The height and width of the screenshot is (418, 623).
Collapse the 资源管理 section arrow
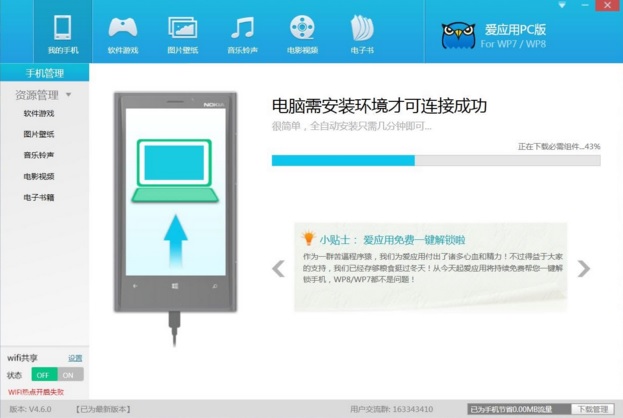click(x=69, y=96)
